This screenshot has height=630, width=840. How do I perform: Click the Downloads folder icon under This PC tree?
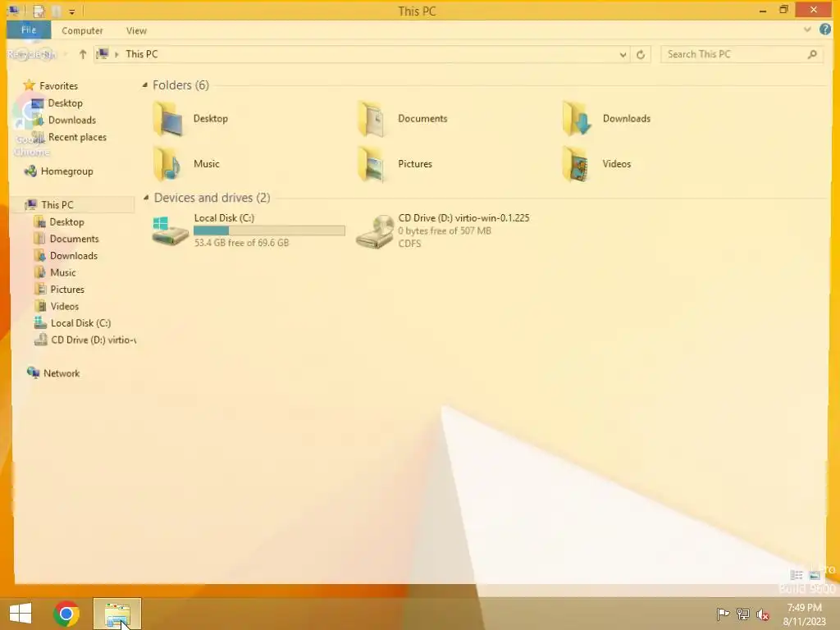[40, 256]
